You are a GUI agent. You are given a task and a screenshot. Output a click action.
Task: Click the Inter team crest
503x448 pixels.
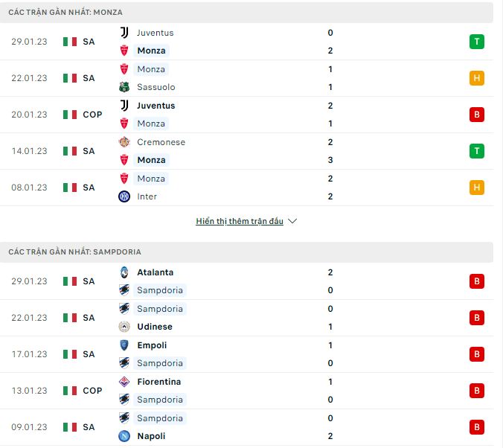(124, 196)
